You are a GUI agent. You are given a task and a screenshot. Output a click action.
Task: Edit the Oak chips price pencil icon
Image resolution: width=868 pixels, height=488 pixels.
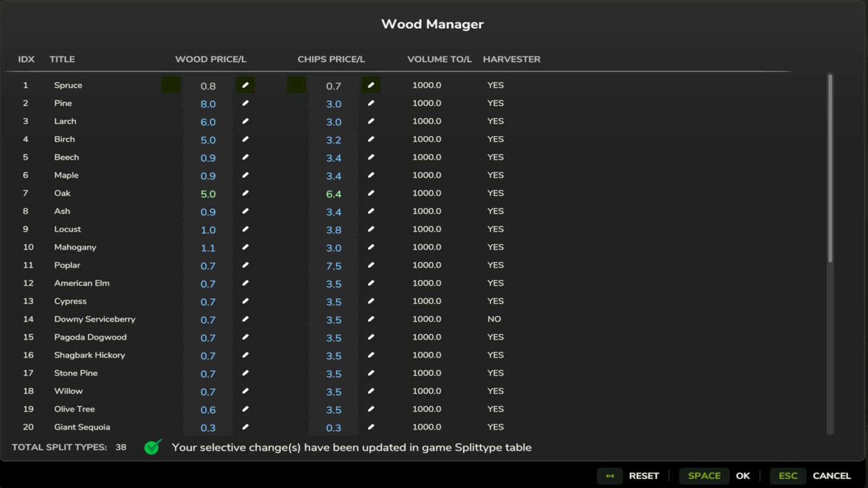tap(371, 193)
